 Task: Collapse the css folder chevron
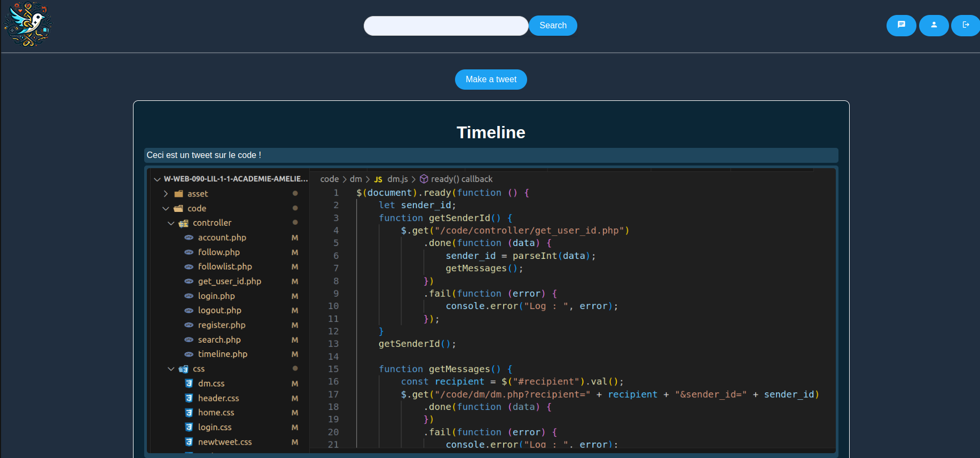[171, 369]
